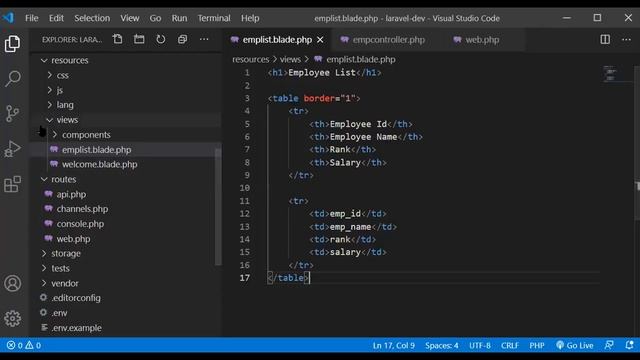Click Go Live in status bar
Image resolution: width=640 pixels, height=360 pixels.
[x=574, y=345]
